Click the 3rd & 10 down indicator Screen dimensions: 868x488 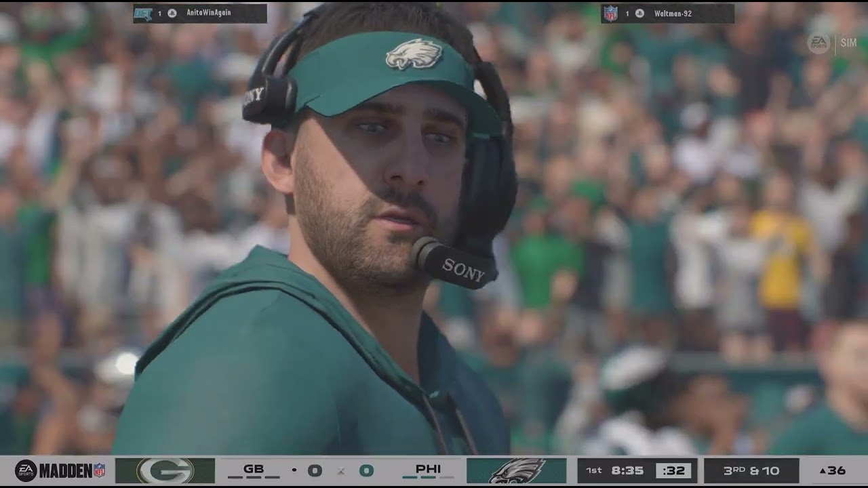(751, 470)
